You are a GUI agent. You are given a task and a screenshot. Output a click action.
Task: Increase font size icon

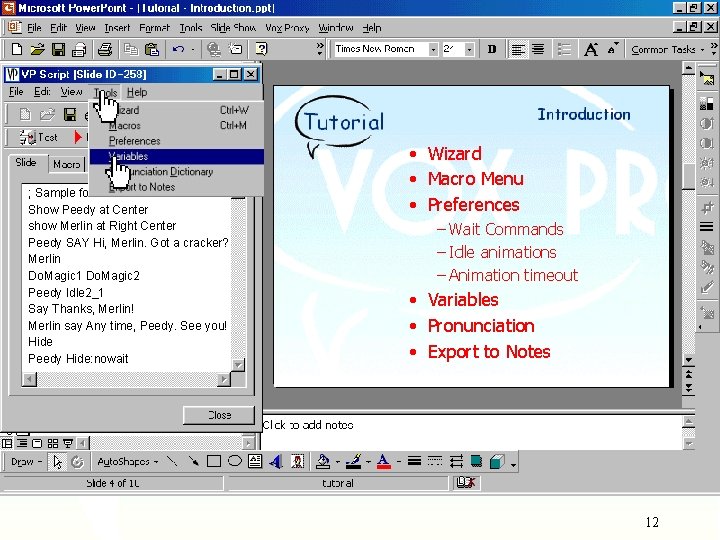coord(591,49)
